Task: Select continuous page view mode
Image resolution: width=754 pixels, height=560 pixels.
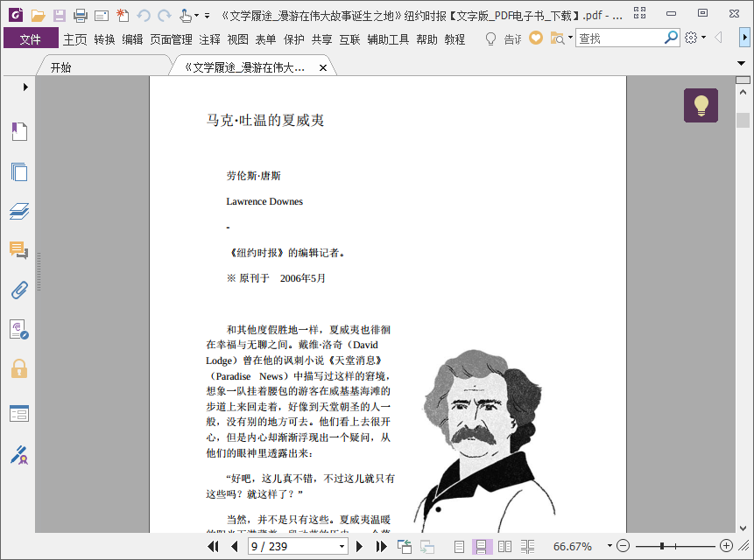Action: pyautogui.click(x=482, y=546)
